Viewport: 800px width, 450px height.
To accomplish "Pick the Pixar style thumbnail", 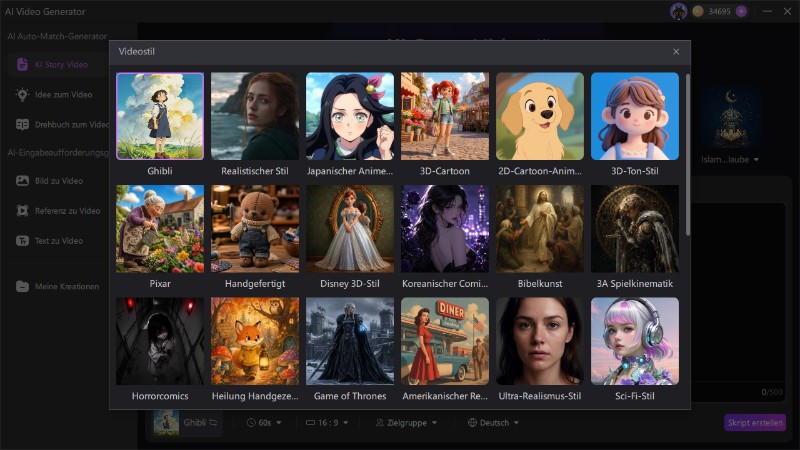I will tap(160, 229).
